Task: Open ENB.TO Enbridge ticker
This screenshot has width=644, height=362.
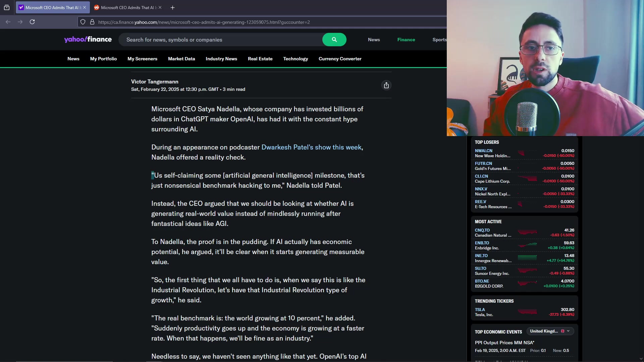Action: pyautogui.click(x=482, y=243)
